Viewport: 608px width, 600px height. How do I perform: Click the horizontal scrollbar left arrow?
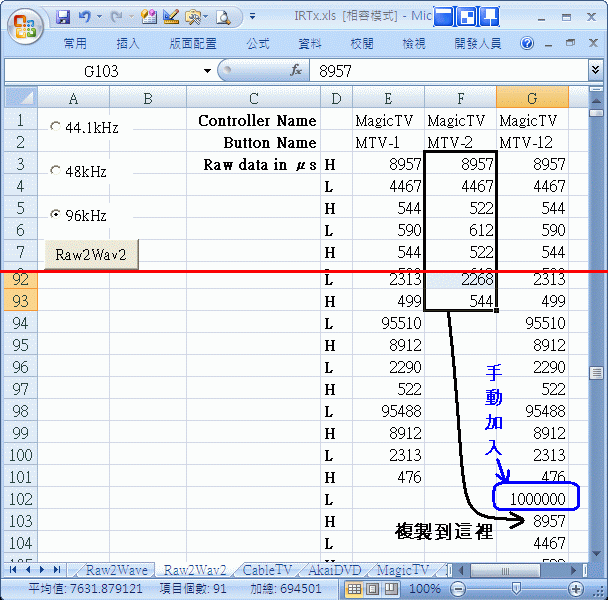pyautogui.click(x=461, y=570)
